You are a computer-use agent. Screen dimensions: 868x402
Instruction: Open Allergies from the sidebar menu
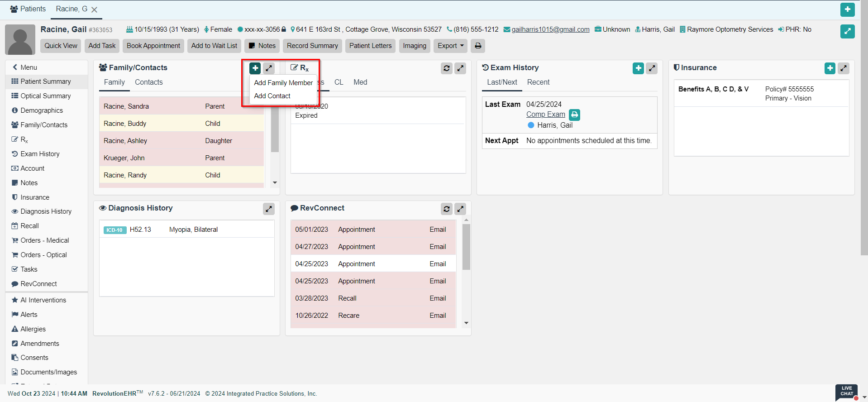pos(33,329)
